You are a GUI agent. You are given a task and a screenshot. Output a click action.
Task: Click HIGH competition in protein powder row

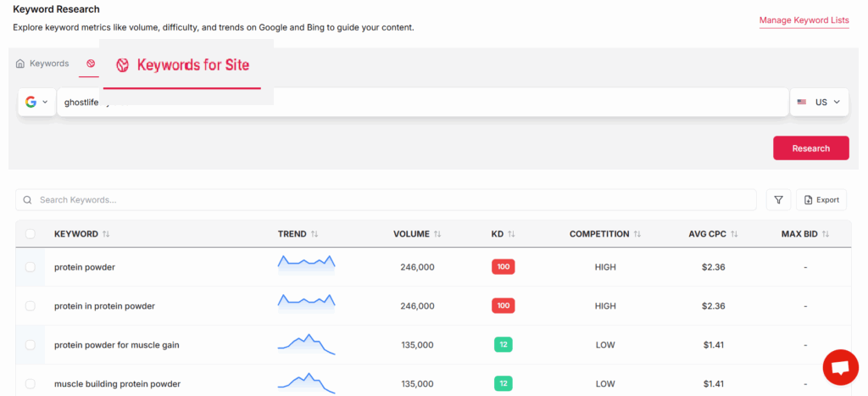pyautogui.click(x=605, y=267)
